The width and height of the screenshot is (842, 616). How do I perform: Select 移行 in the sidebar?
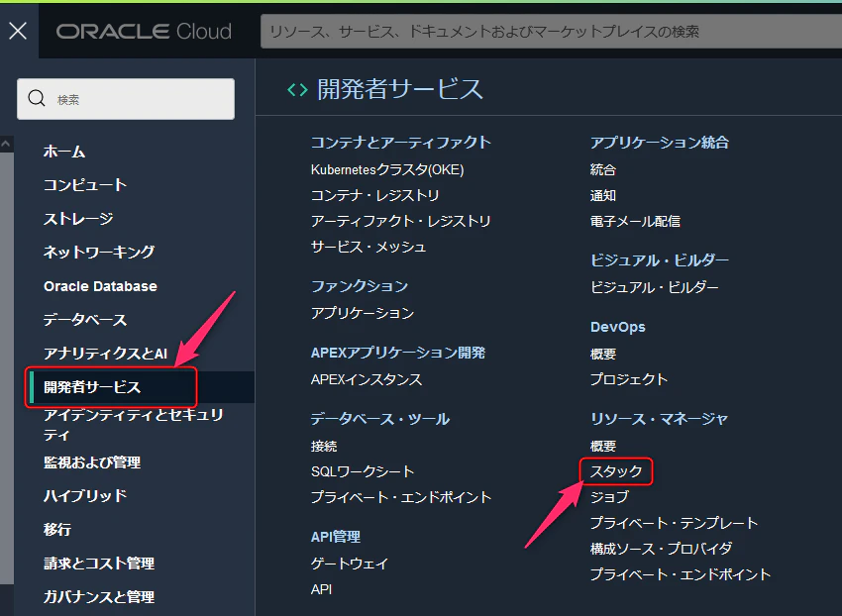pos(57,529)
